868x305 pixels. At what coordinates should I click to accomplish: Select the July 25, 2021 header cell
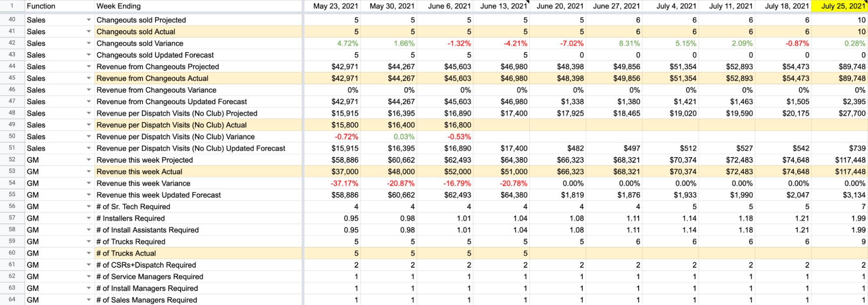839,6
